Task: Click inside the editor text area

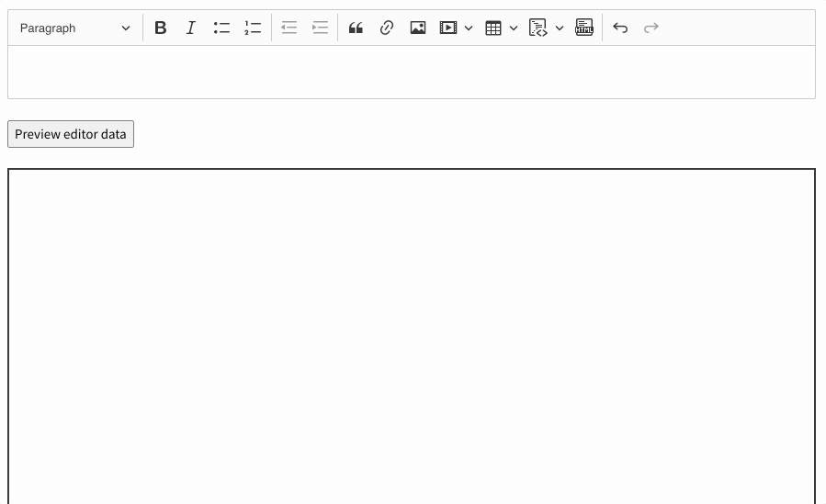Action: (x=412, y=73)
